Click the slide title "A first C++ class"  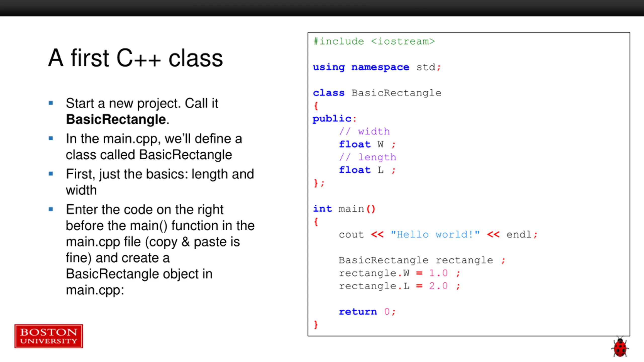[x=136, y=58]
